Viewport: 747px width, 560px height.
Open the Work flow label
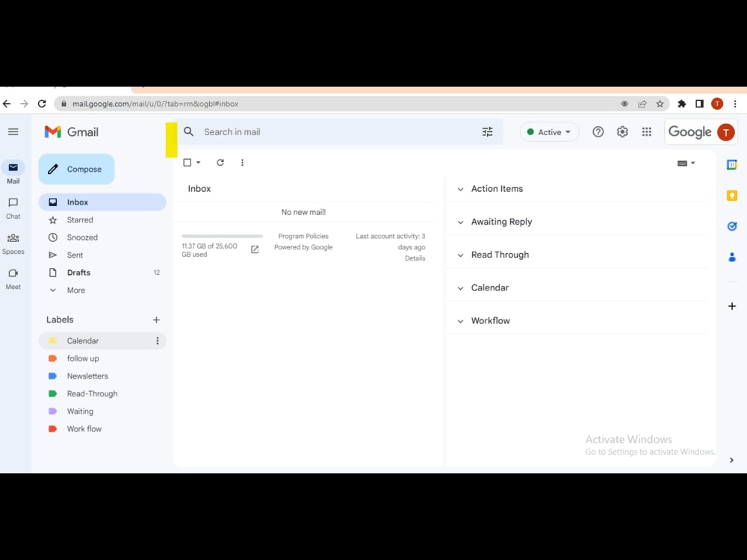point(102,429)
